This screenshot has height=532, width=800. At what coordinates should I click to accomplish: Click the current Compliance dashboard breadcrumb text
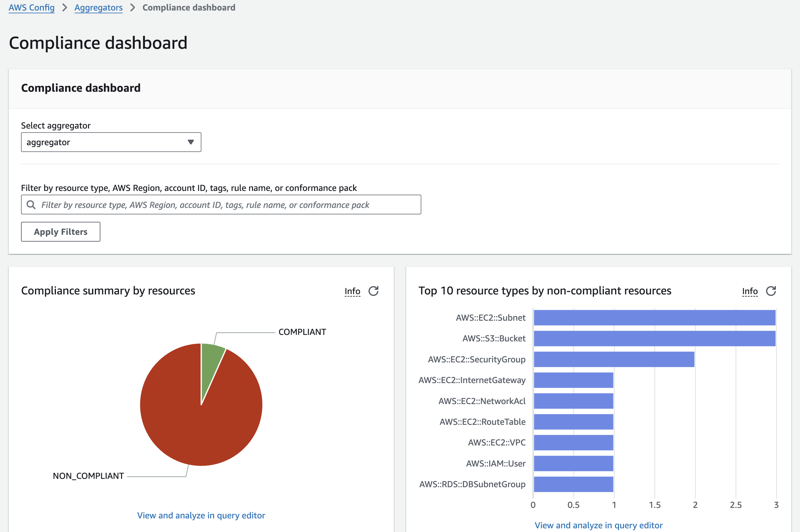[x=189, y=7]
